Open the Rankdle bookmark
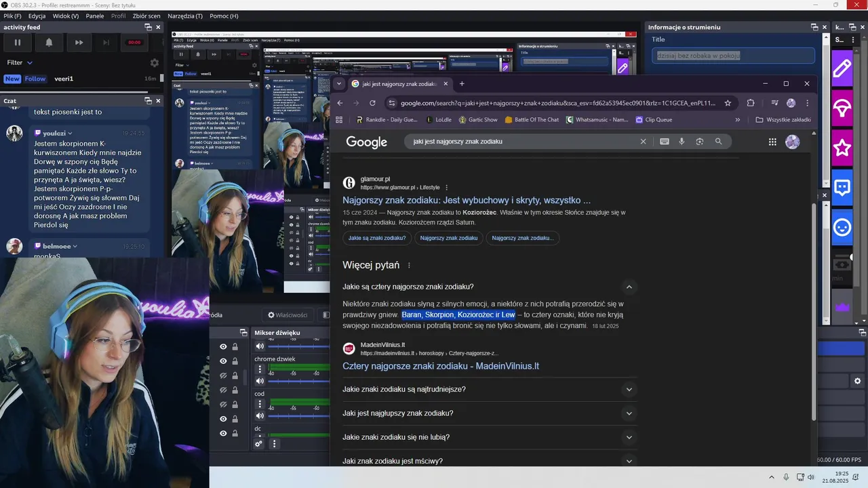This screenshot has height=488, width=868. (x=387, y=120)
